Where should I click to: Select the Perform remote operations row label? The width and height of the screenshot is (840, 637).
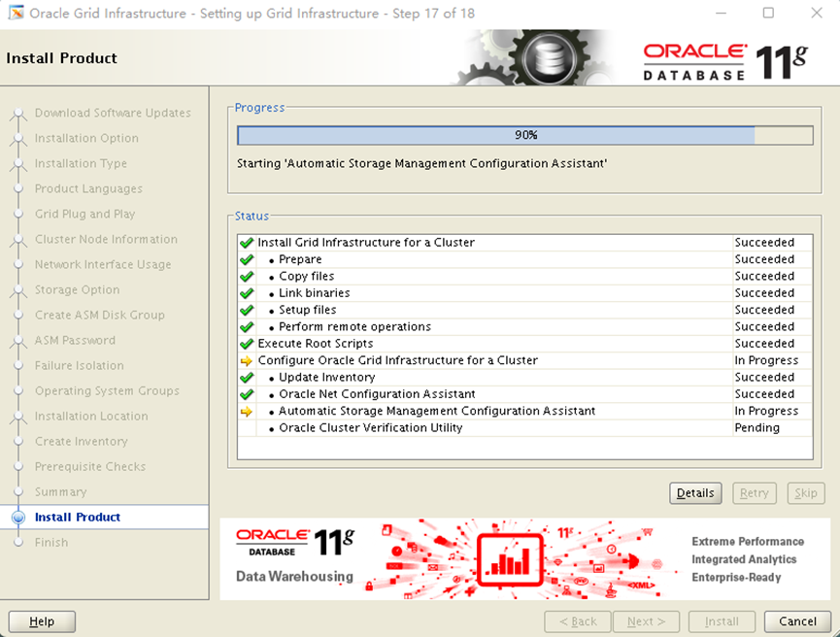click(x=354, y=327)
